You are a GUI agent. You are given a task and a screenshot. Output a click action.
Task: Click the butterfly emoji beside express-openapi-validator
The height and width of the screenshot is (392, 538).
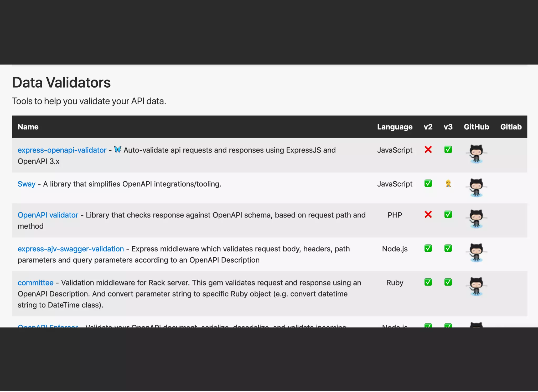coord(117,150)
